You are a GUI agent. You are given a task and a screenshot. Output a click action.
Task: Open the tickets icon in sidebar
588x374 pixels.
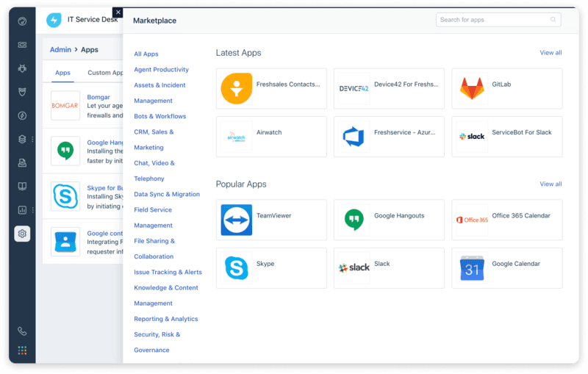pos(22,45)
